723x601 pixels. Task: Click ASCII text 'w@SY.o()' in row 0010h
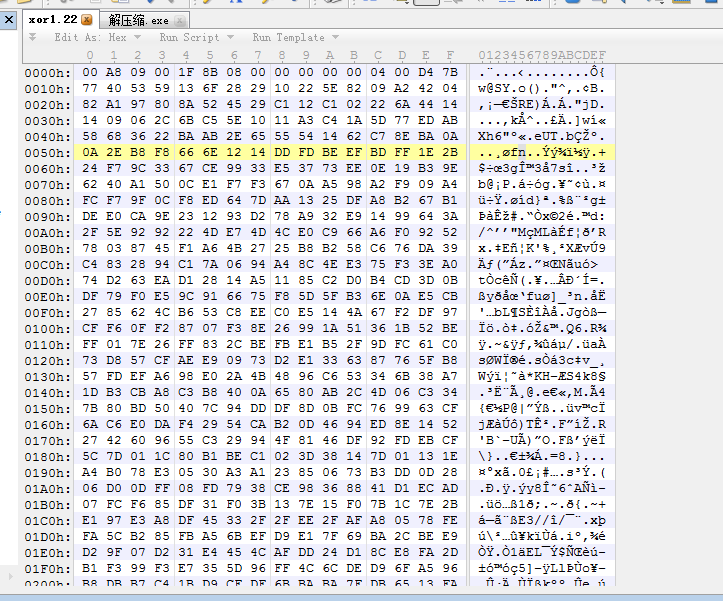(x=510, y=88)
